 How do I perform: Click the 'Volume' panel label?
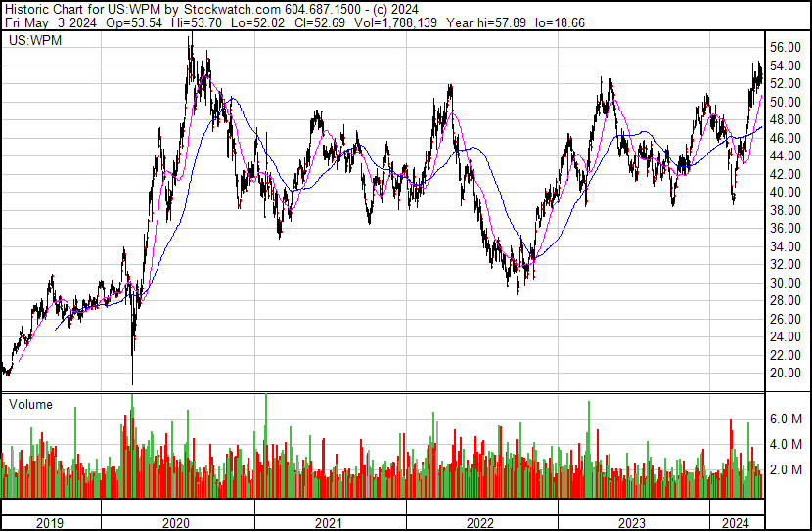[x=30, y=404]
